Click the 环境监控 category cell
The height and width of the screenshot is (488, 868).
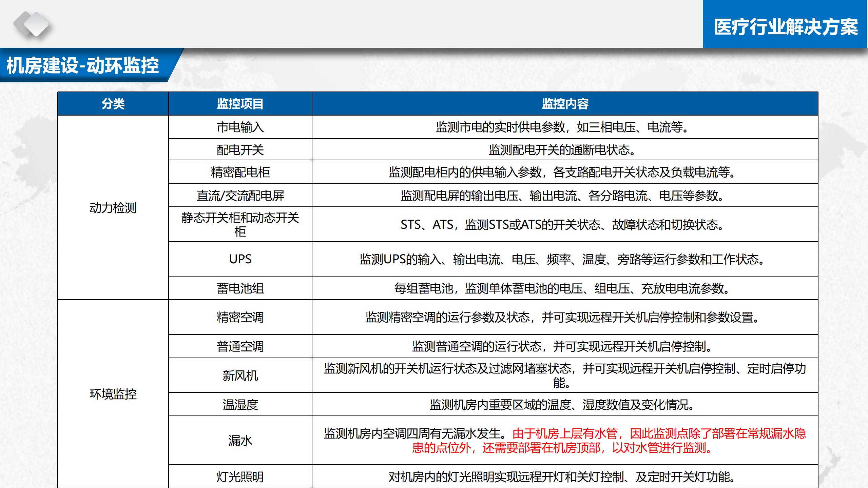click(113, 394)
